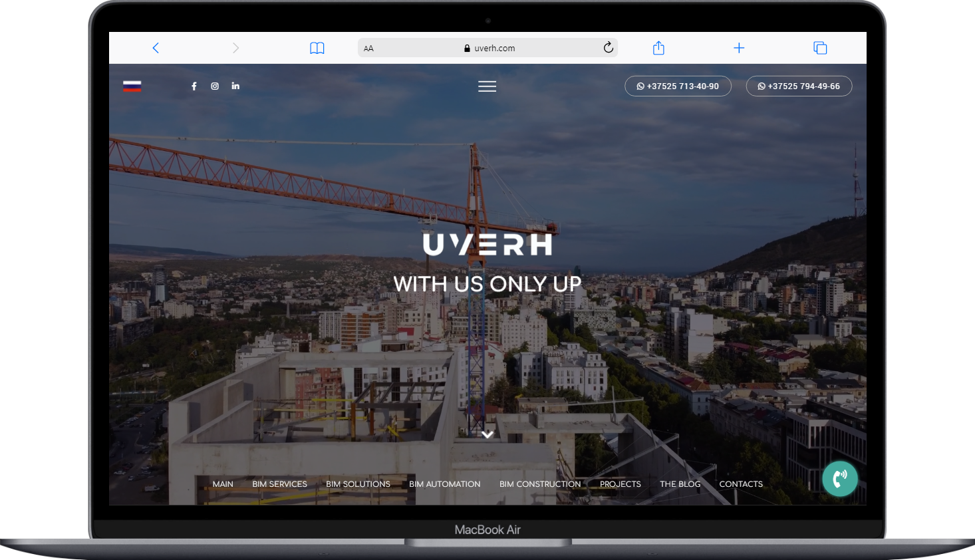Open the Safari share icon

tap(658, 47)
